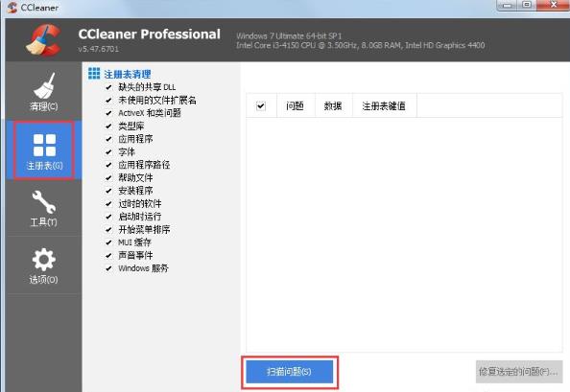The width and height of the screenshot is (570, 392).
Task: Open the 选项 gear options icon
Action: point(43,259)
